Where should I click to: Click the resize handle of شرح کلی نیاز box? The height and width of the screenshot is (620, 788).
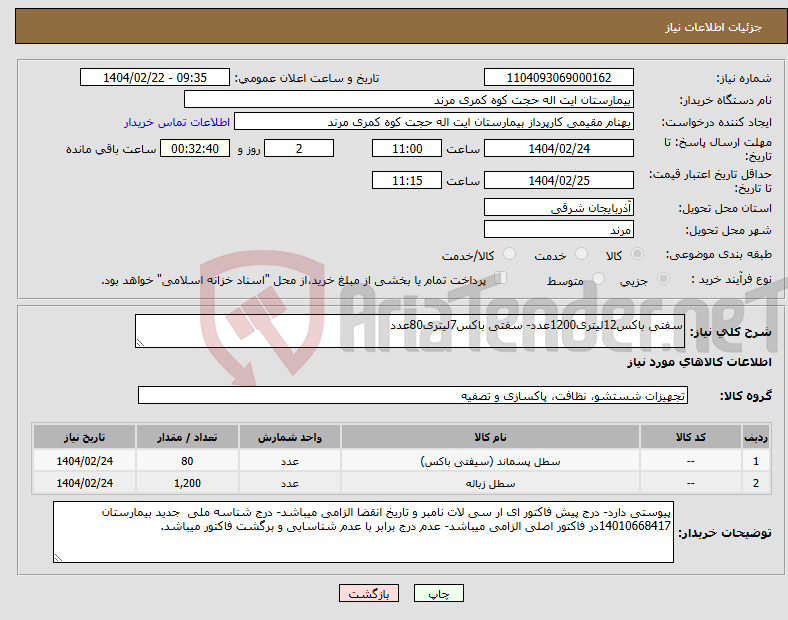(140, 343)
